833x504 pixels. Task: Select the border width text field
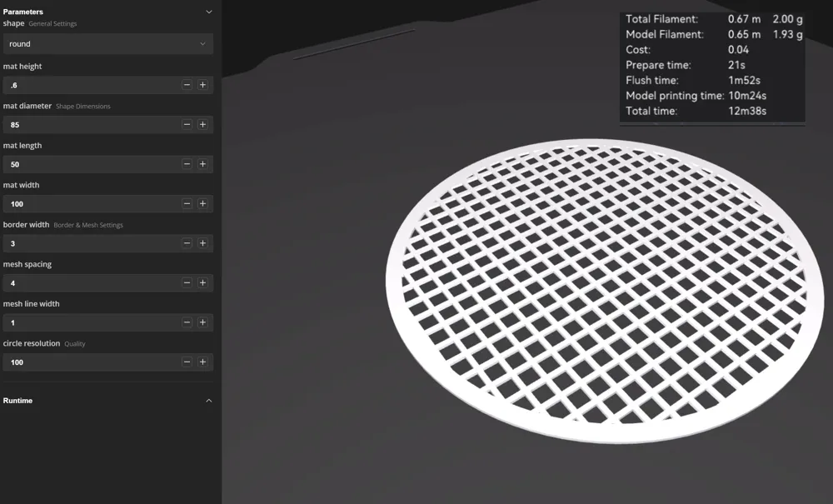[92, 243]
